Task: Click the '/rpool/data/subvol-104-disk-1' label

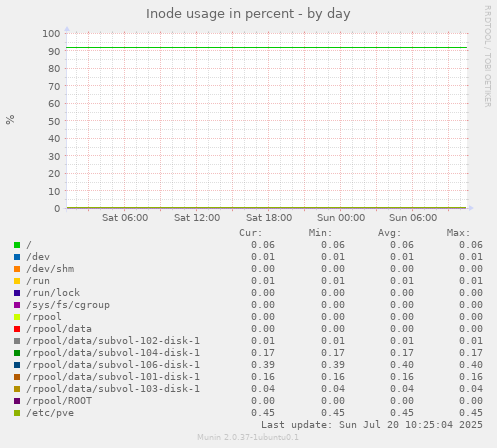Action: [113, 353]
